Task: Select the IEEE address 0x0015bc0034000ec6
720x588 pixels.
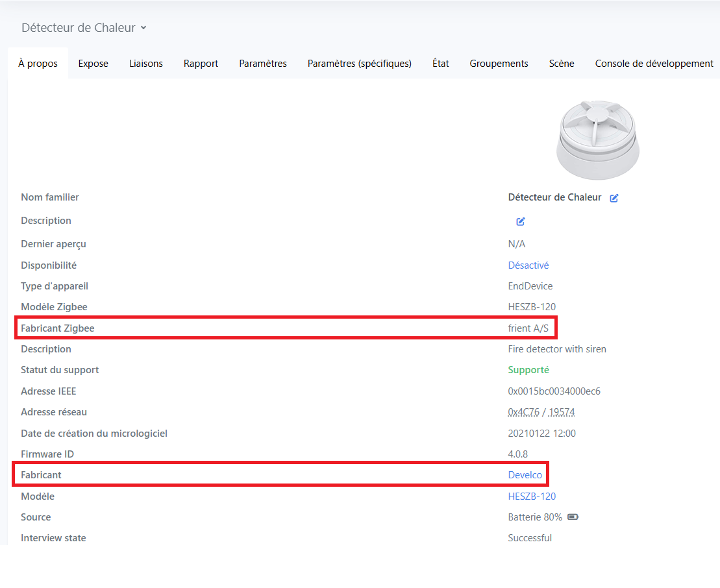Action: pyautogui.click(x=554, y=391)
